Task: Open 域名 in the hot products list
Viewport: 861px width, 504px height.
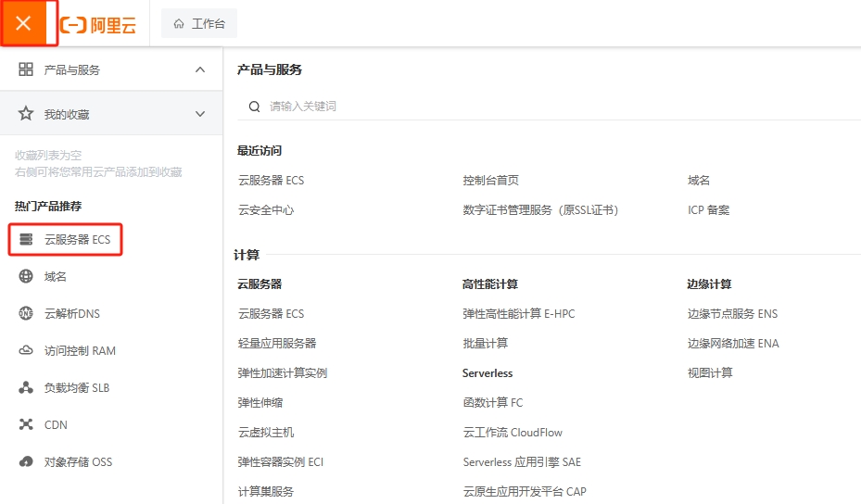Action: [55, 277]
